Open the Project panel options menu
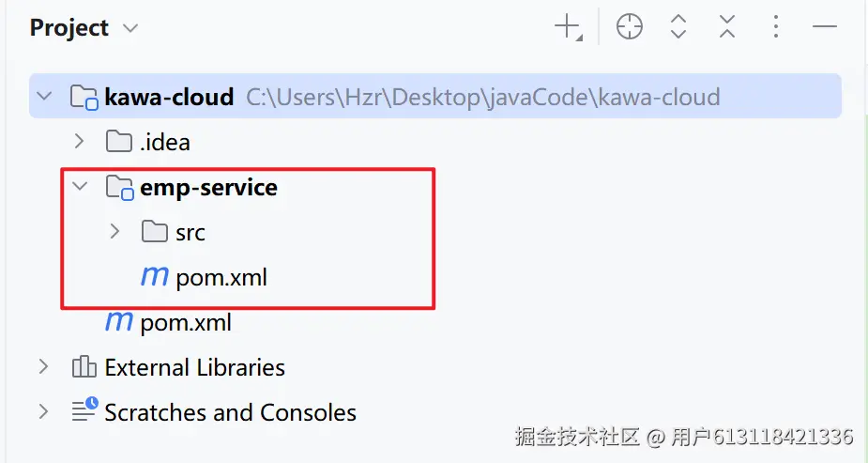This screenshot has width=868, height=463. (775, 27)
